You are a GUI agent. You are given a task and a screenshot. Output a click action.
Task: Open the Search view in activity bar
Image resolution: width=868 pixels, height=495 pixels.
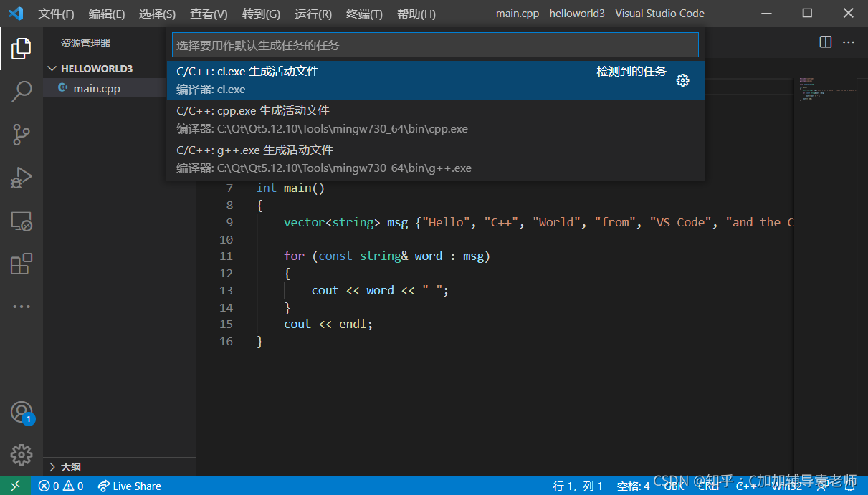(22, 91)
